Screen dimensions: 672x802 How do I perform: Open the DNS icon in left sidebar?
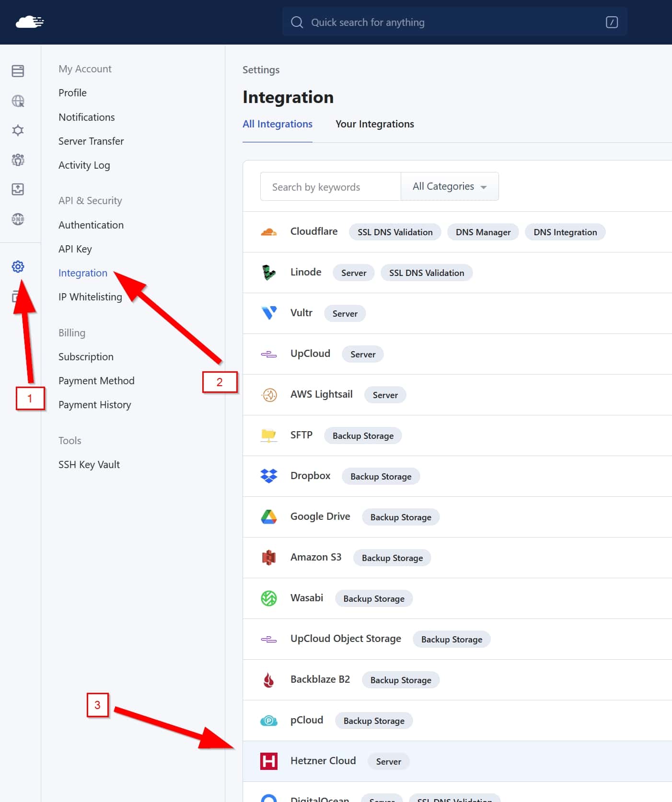click(18, 219)
